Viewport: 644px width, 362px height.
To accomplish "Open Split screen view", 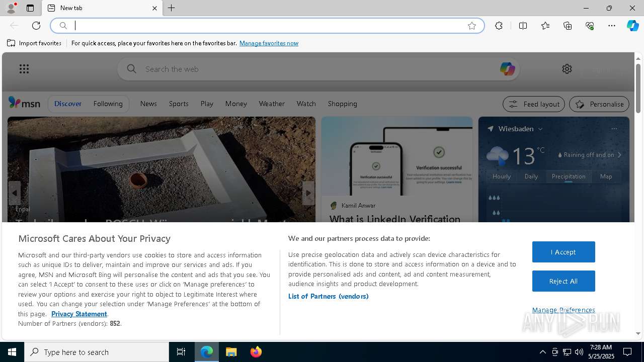I will coord(523,26).
